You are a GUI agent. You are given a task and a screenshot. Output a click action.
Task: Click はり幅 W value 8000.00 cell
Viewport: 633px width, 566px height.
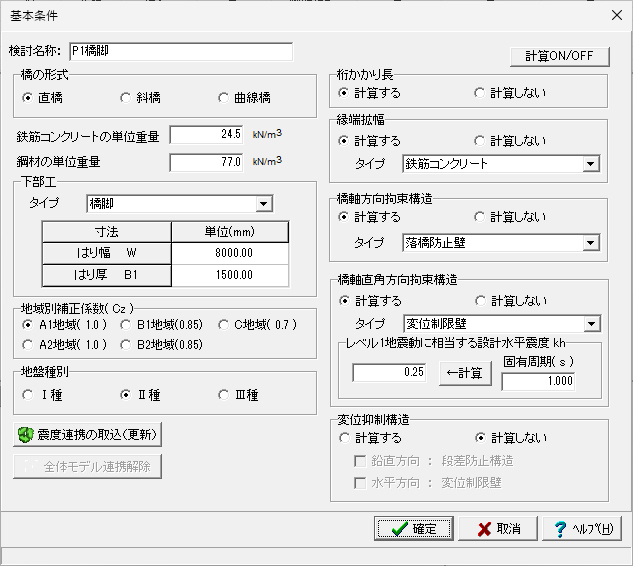coord(230,253)
